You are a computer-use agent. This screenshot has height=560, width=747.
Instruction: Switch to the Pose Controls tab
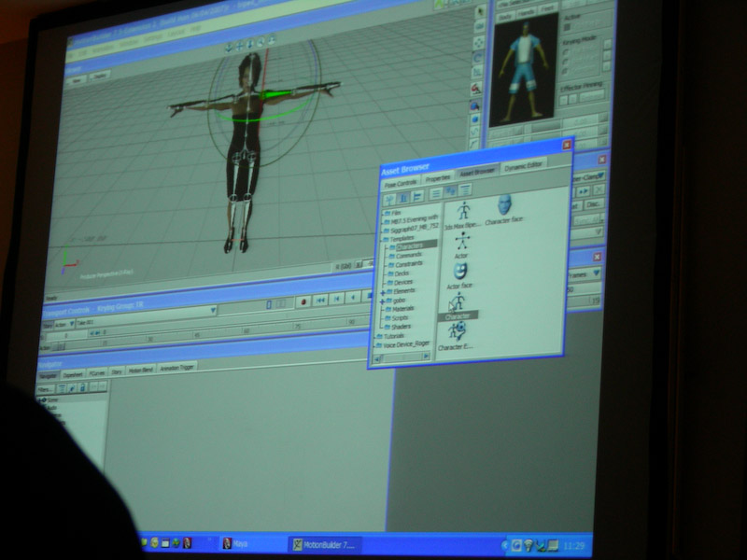pyautogui.click(x=401, y=183)
